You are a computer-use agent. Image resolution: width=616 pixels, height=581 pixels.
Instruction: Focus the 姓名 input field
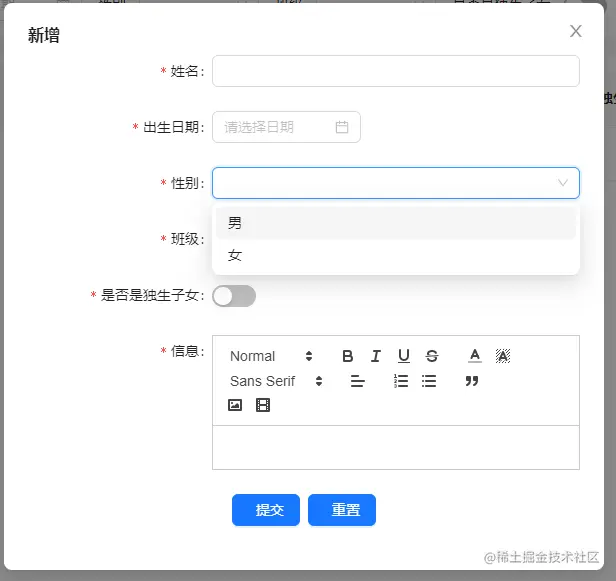point(396,71)
